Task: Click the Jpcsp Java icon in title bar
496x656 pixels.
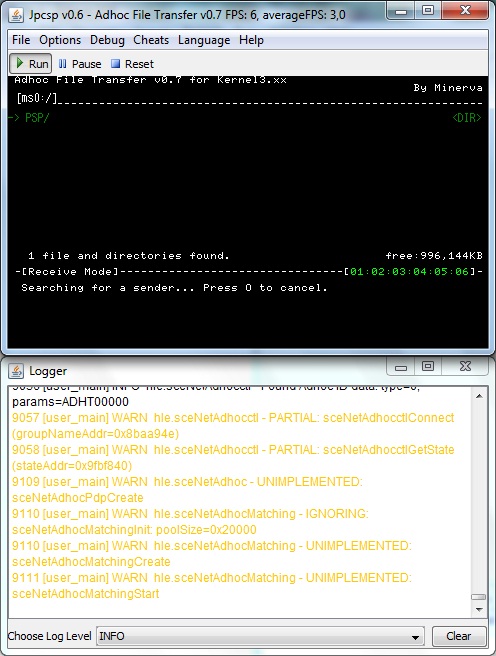Action: [x=16, y=15]
